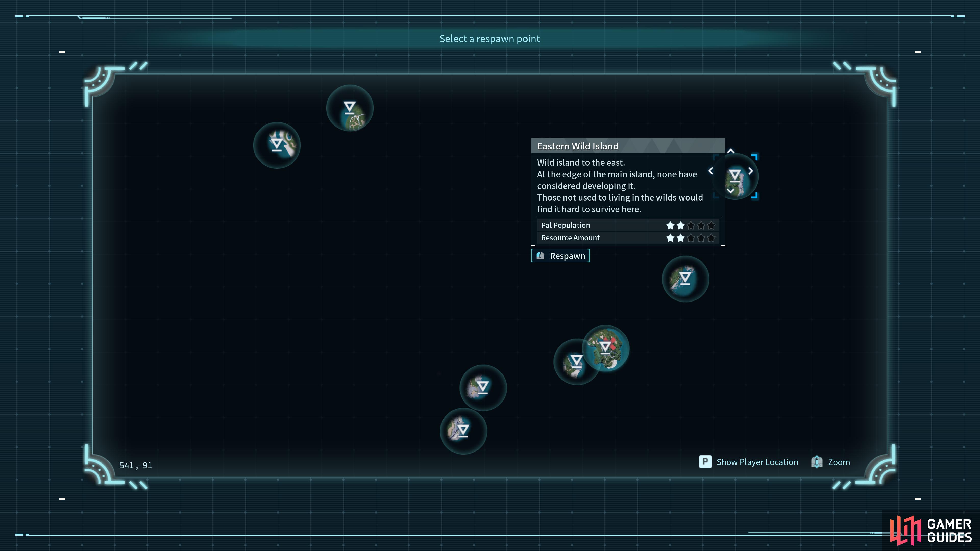Viewport: 980px width, 551px height.
Task: Click the Zoom label
Action: [x=839, y=462]
